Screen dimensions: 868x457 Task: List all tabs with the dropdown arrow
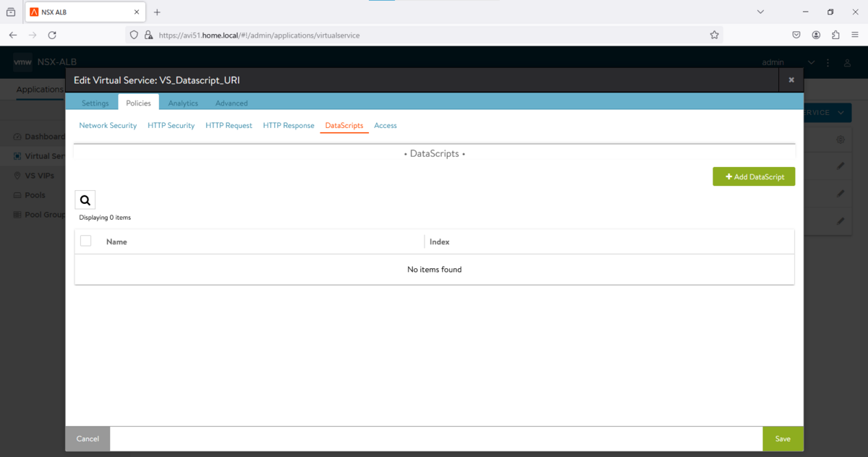coord(760,12)
